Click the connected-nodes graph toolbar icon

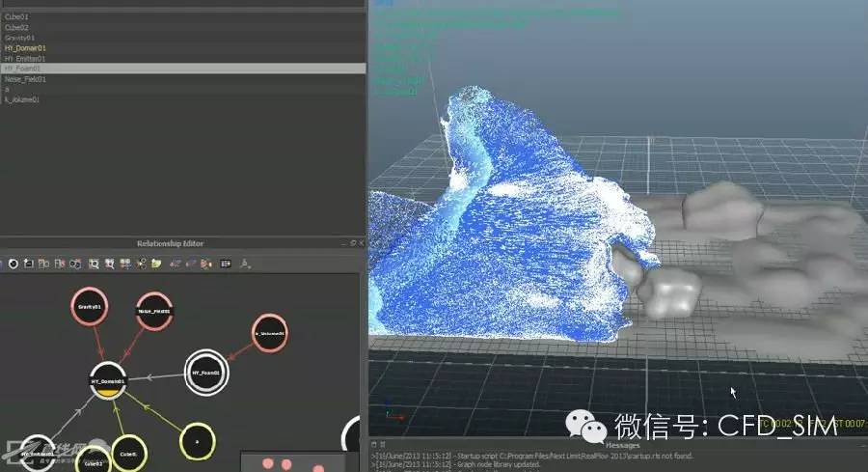coord(141,264)
